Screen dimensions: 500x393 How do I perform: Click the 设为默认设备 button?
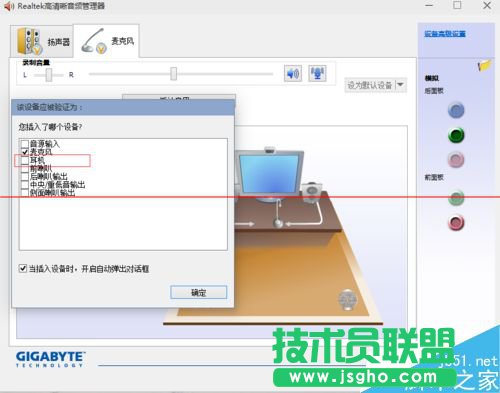click(x=370, y=85)
